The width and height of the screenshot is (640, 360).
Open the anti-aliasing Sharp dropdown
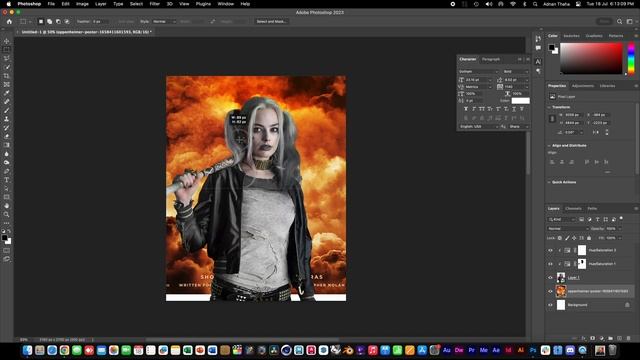[519, 127]
